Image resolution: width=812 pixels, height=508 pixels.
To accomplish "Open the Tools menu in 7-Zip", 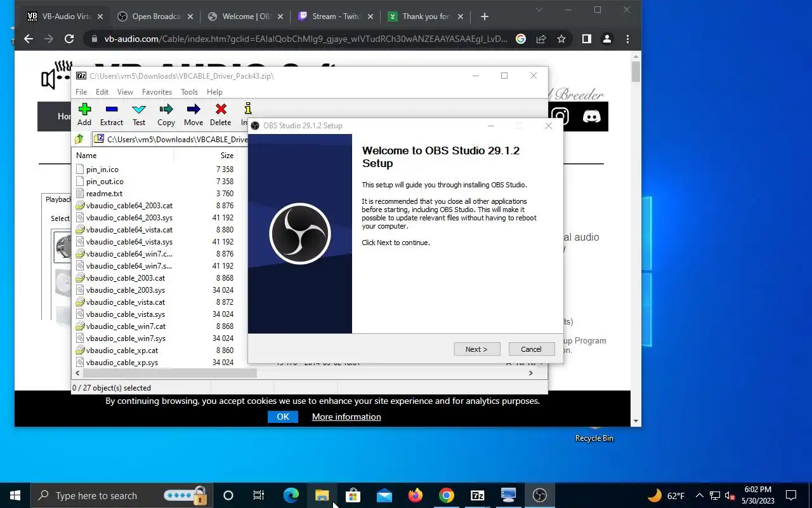I will [189, 92].
